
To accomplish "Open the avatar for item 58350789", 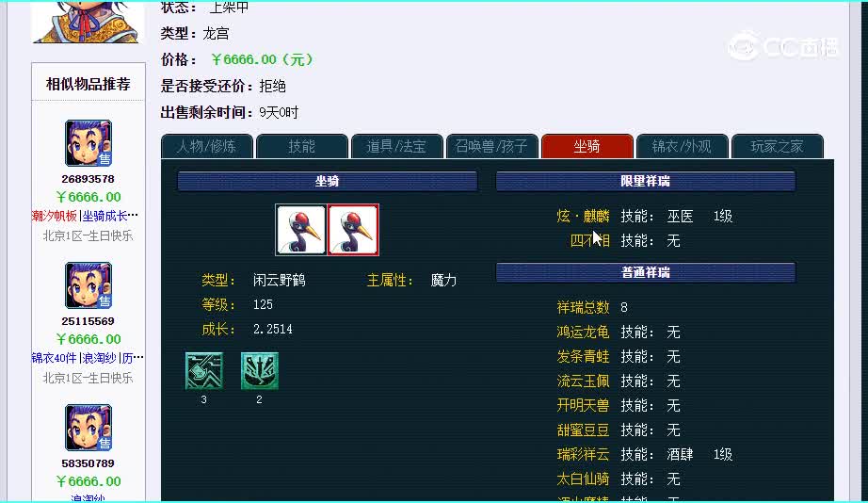I will coord(88,428).
